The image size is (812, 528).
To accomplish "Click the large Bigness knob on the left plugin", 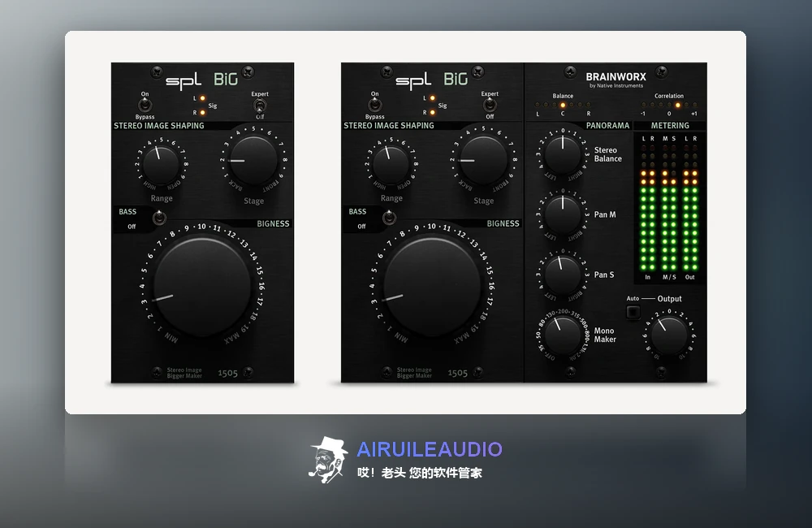I will pos(202,286).
